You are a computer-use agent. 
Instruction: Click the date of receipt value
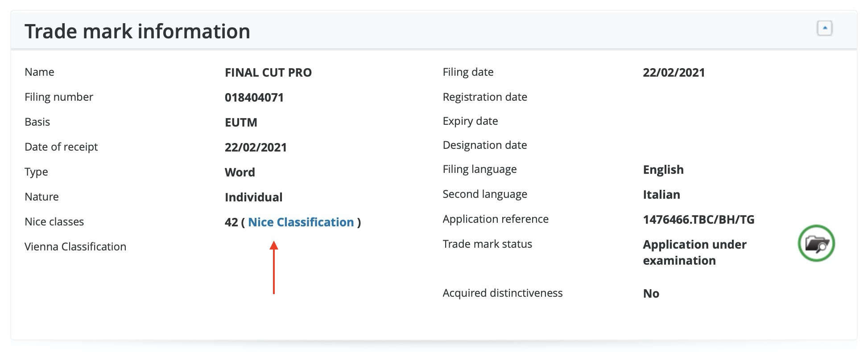(x=256, y=147)
